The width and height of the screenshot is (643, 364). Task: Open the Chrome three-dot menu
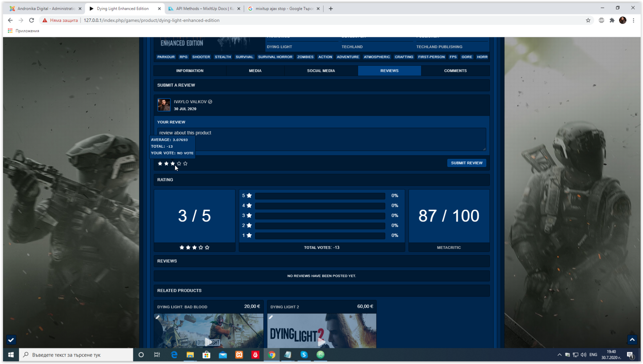coord(634,20)
